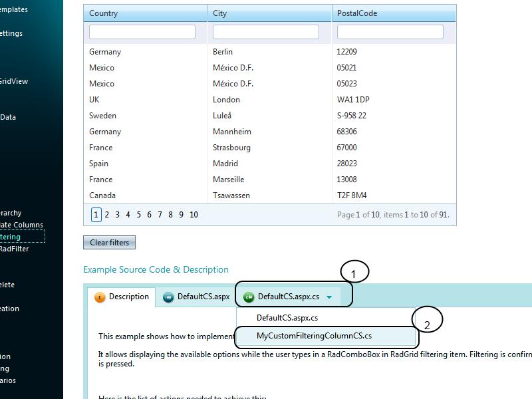Open the Description tab
Image resolution: width=532 pixels, height=399 pixels.
122,297
